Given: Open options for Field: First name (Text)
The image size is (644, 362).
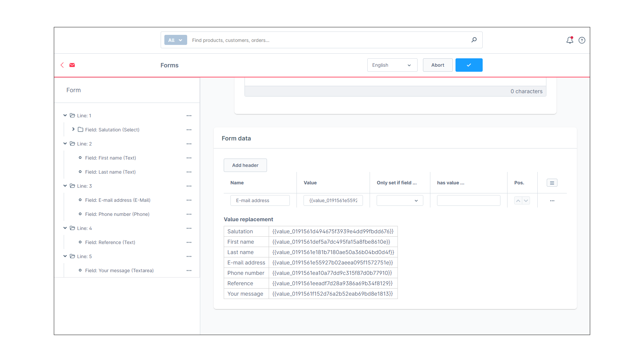Looking at the screenshot, I should coord(189,158).
